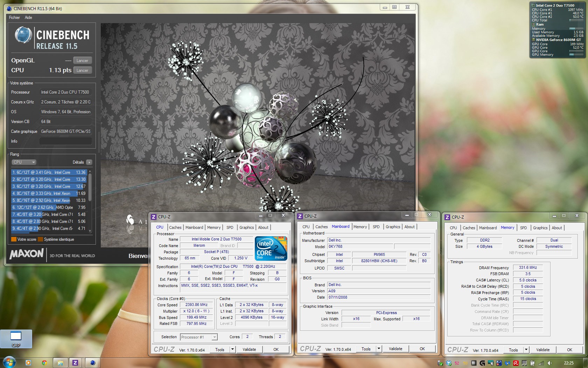Viewport: 588px width, 368px height.
Task: Click the Safely Remove Hardware tray icon
Action: [440, 363]
